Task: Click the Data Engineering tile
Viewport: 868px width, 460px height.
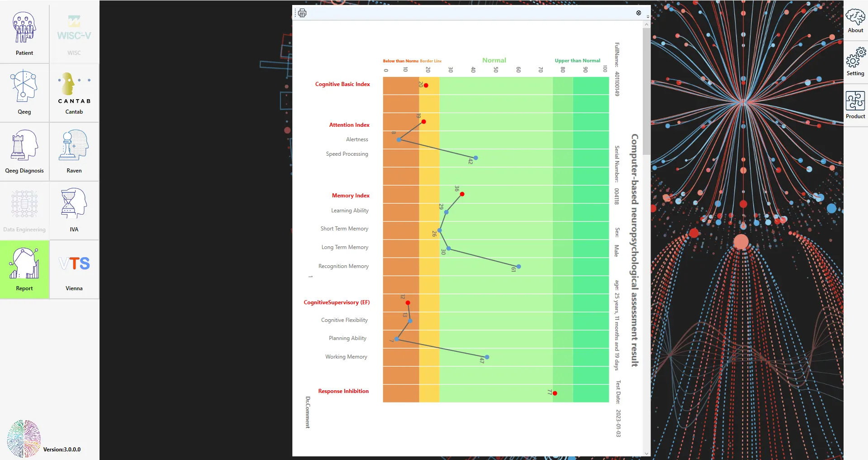Action: 24,211
